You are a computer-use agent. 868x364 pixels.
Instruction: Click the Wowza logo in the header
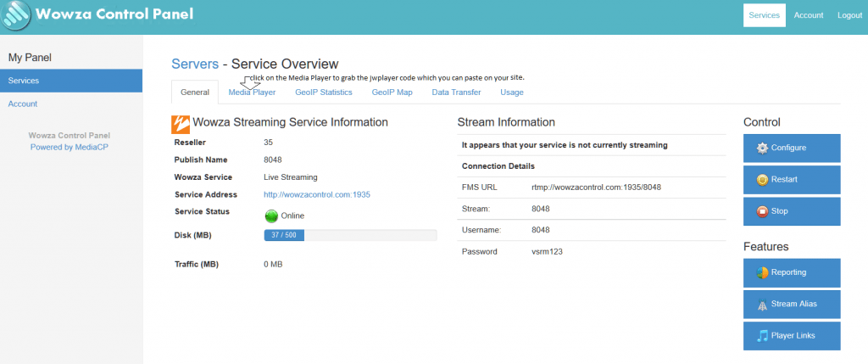(x=16, y=15)
